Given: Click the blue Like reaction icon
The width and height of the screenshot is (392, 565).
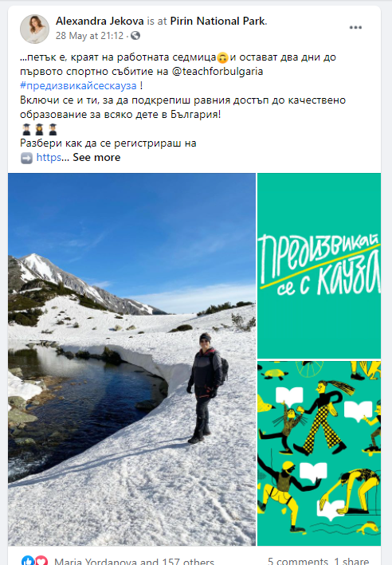Looking at the screenshot, I should click(x=28, y=560).
